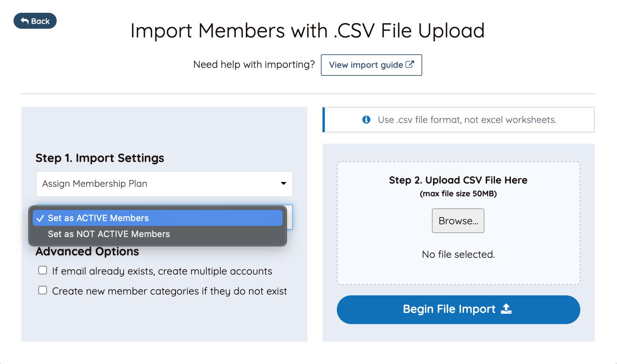Click Browse to choose a CSV file

(x=458, y=221)
